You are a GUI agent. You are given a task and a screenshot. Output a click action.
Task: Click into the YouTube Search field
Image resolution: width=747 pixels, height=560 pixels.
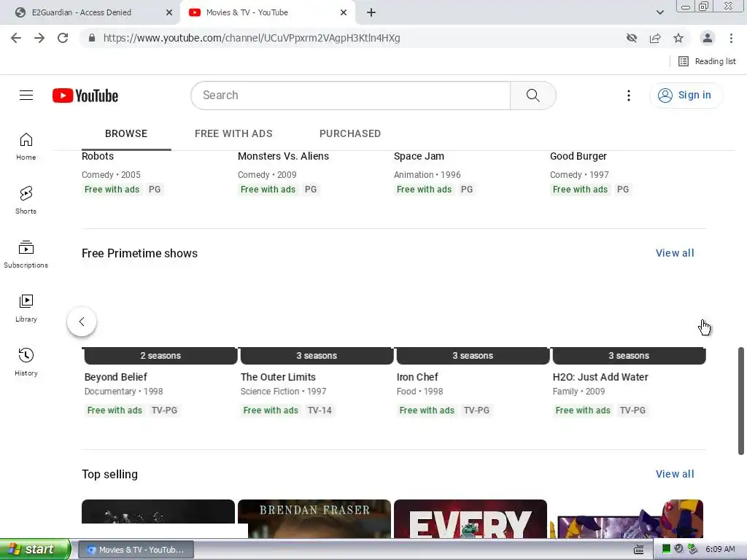(351, 96)
